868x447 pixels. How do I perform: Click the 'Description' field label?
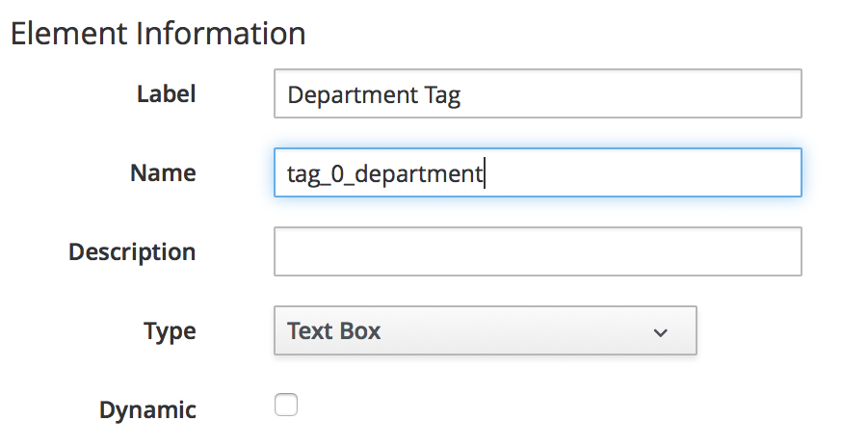click(132, 252)
